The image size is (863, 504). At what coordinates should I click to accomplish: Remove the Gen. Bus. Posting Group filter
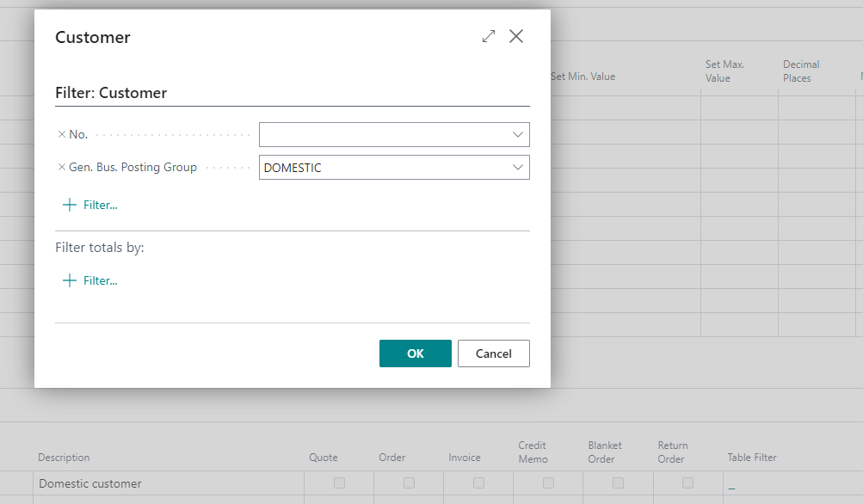tap(61, 168)
